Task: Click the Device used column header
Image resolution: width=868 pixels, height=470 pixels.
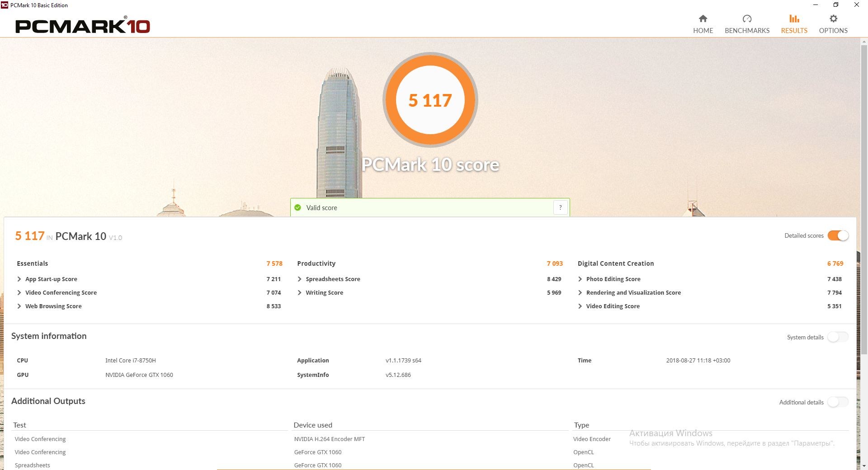Action: tap(313, 425)
